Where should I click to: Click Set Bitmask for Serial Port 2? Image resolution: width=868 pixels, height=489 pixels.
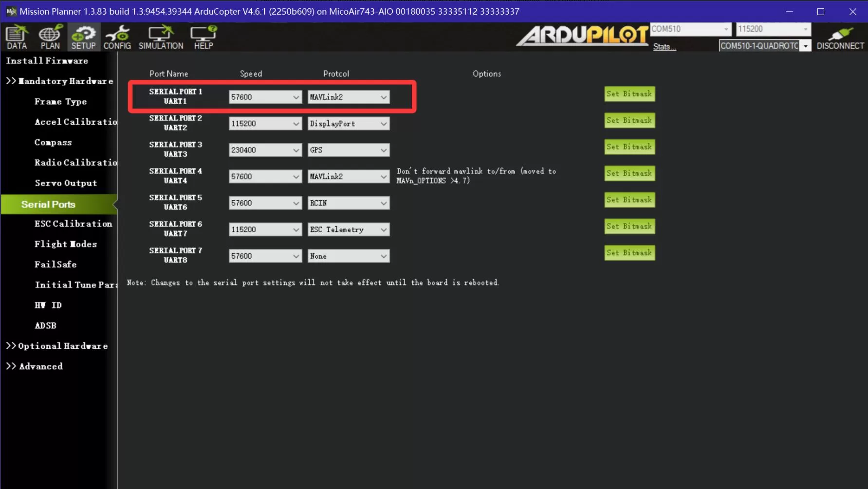(x=629, y=120)
